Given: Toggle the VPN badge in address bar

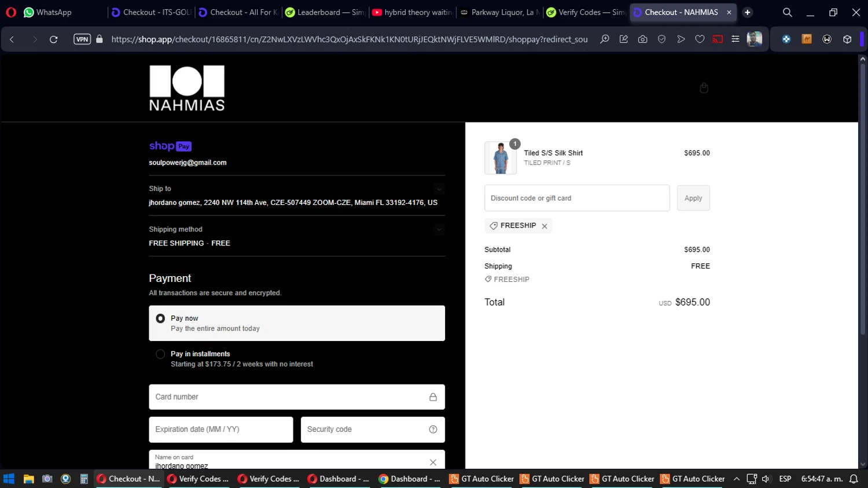Looking at the screenshot, I should pyautogui.click(x=82, y=39).
